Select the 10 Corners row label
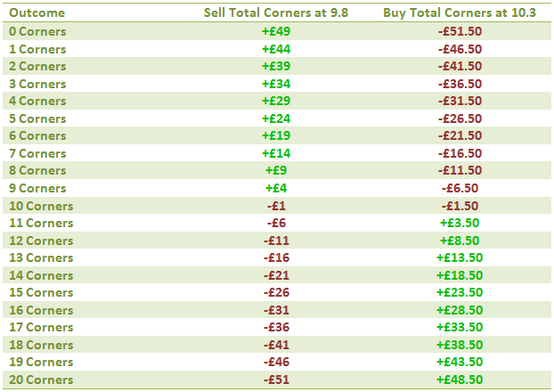This screenshot has height=392, width=554. point(41,206)
